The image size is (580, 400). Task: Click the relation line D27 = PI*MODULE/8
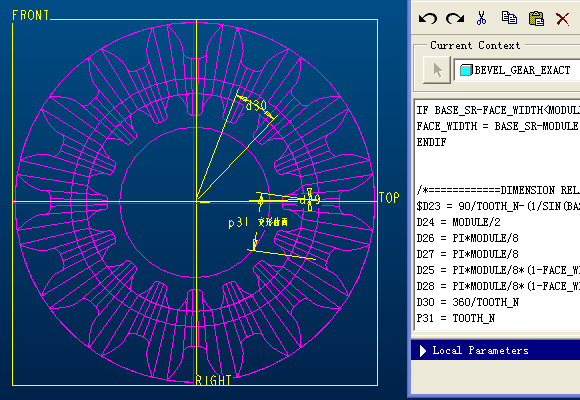468,254
